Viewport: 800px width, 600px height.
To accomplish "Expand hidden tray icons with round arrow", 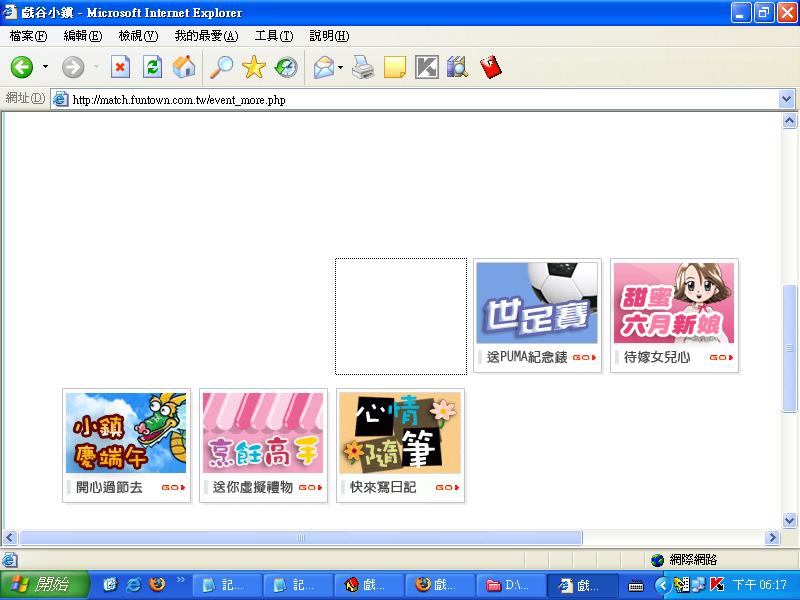I will click(x=662, y=585).
